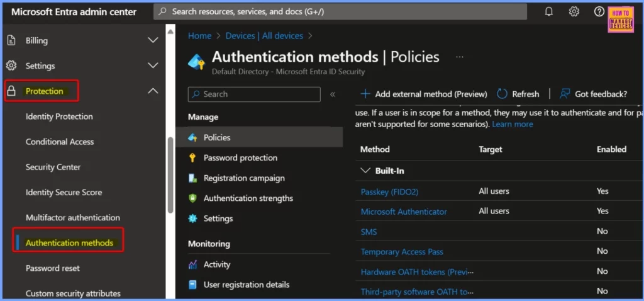
Task: Select Policies in Manage menu
Action: click(259, 137)
